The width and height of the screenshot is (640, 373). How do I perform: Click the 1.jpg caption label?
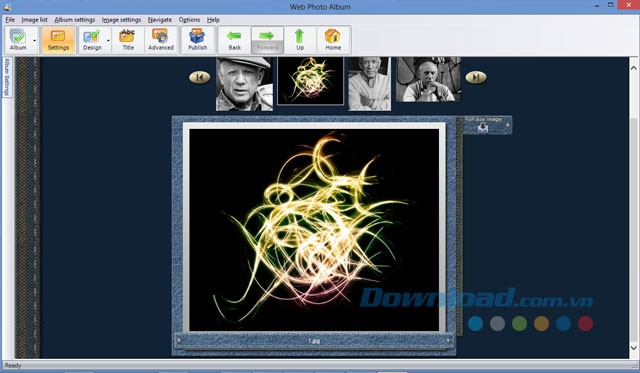(314, 341)
